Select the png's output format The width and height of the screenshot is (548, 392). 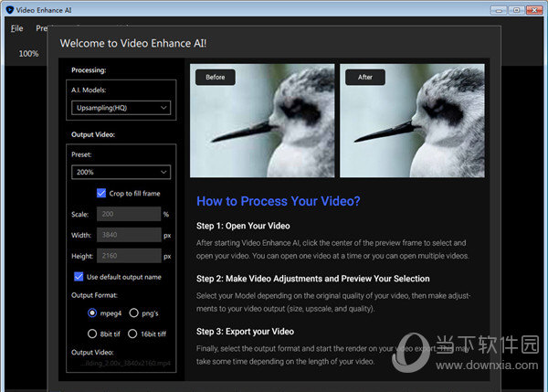(x=134, y=313)
